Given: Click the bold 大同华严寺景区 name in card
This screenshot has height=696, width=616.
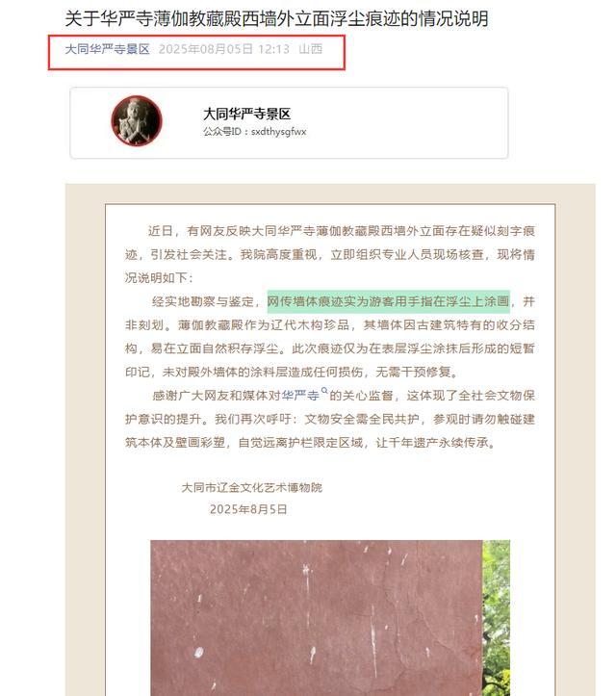Looking at the screenshot, I should tap(246, 115).
